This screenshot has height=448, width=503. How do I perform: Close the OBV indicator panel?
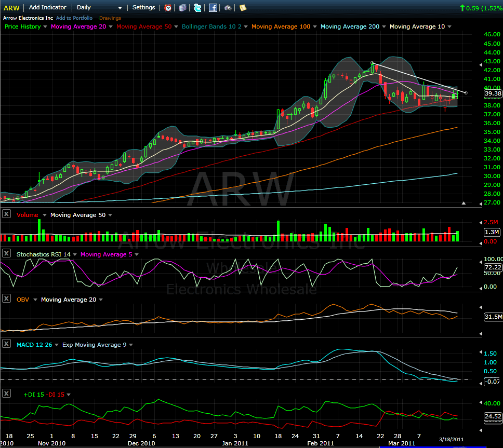[x=6, y=298]
